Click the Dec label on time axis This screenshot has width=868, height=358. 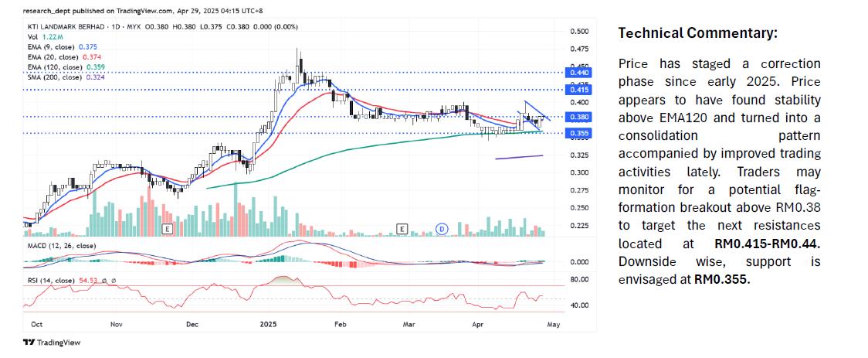point(192,324)
